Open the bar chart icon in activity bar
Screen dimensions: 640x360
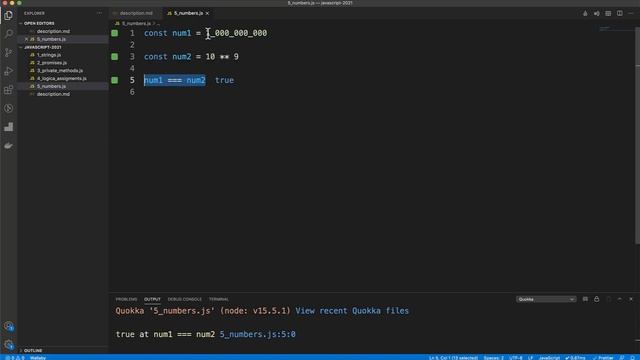pyautogui.click(x=9, y=127)
